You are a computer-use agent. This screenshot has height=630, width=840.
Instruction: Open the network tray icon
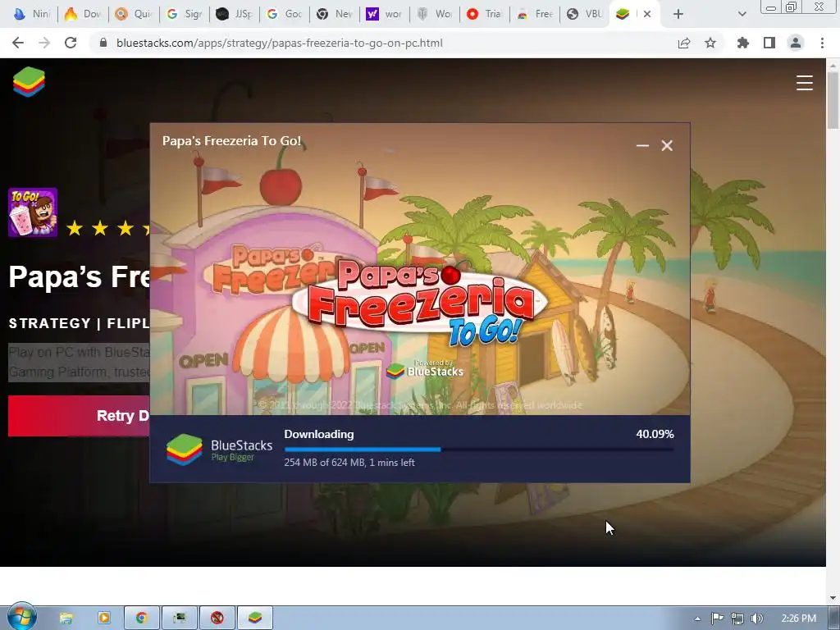737,619
